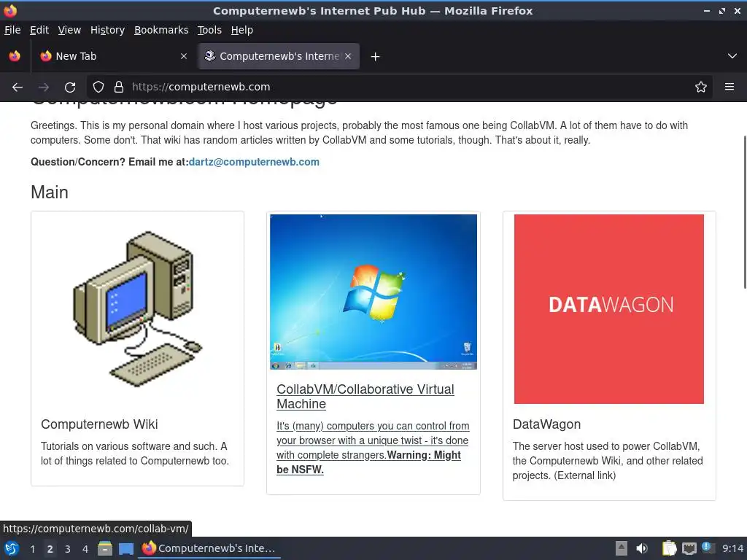This screenshot has height=560, width=747.
Task: Select the Computernewb's Internet Pub Hub tab
Action: [x=279, y=56]
